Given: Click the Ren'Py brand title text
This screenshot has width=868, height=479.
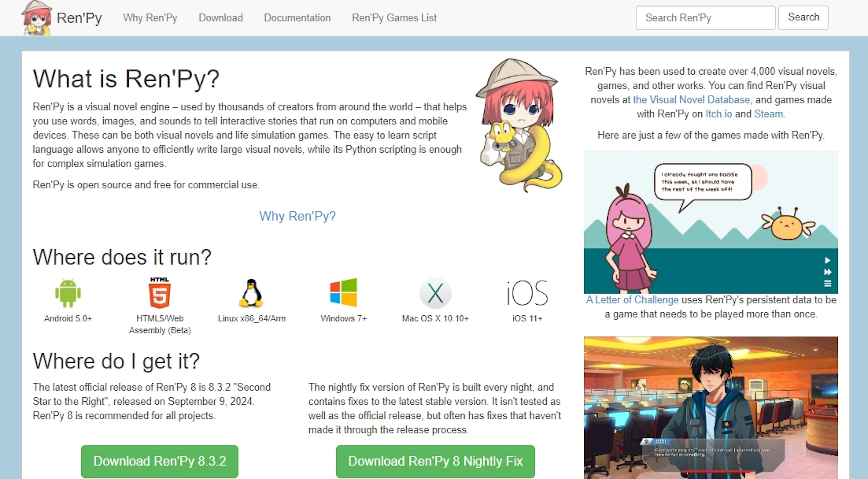Looking at the screenshot, I should 79,18.
